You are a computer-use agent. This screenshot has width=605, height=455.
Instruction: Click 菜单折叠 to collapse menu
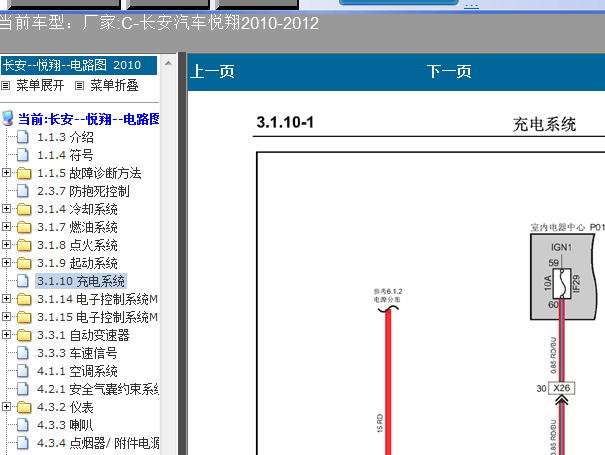[x=114, y=85]
